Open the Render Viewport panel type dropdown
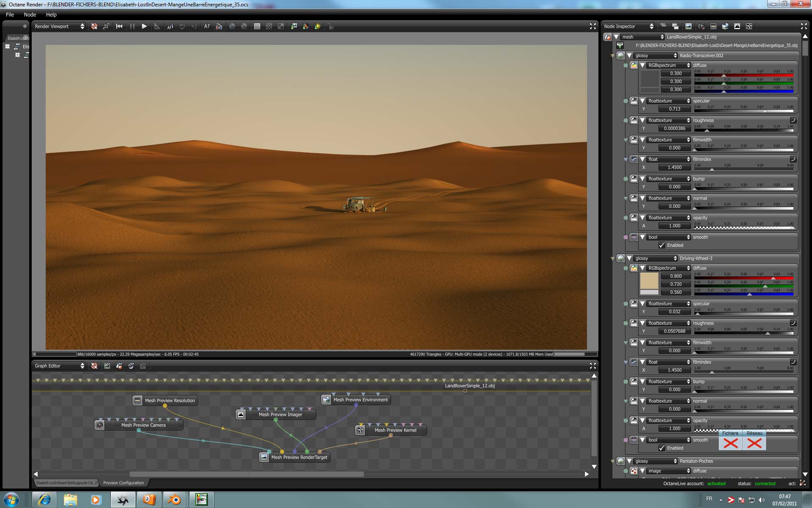The height and width of the screenshot is (508, 812). coord(59,26)
